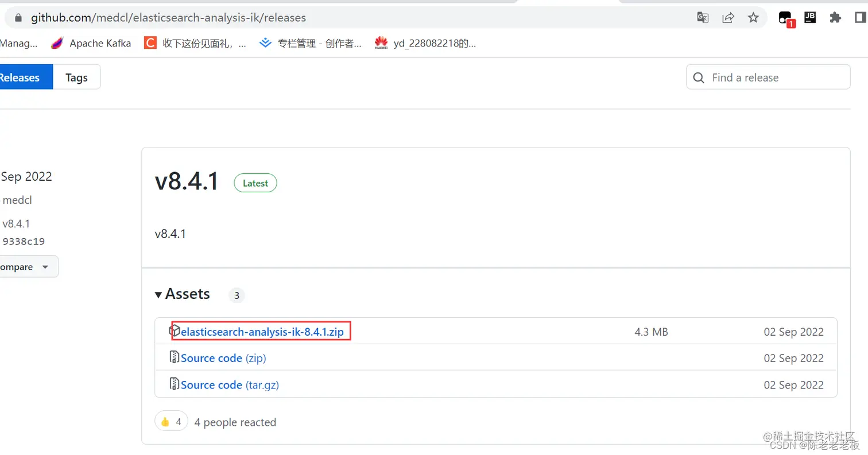868x455 pixels.
Task: Open the JetBrains JB extension icon
Action: pyautogui.click(x=810, y=18)
